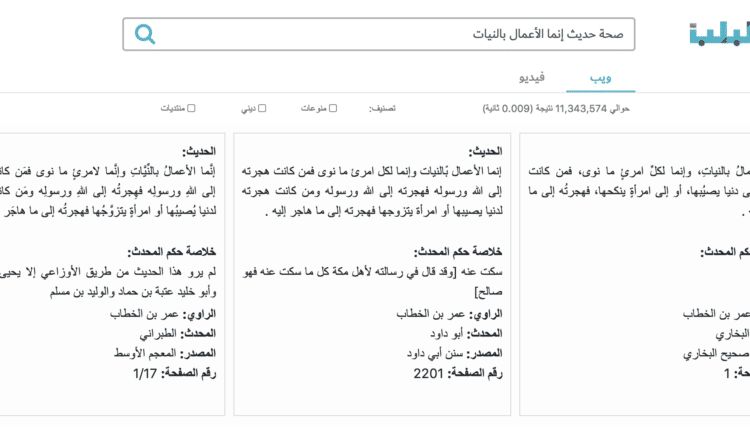
Task: Click page number 1 in the Bukhari card
Action: pyautogui.click(x=727, y=373)
